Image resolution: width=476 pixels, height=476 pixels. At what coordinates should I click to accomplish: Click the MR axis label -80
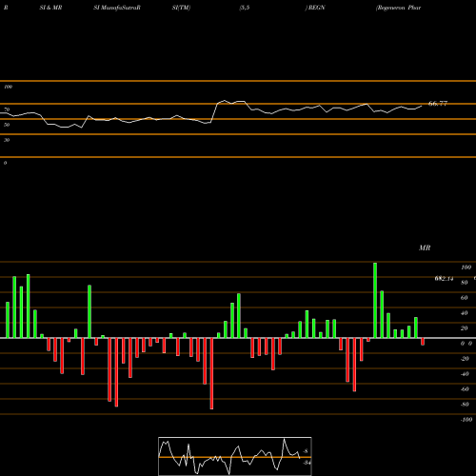tap(465, 405)
